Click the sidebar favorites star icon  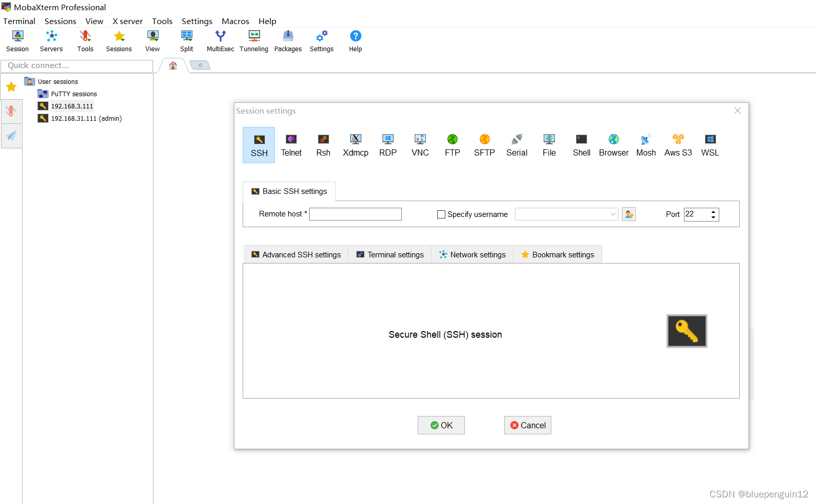coord(11,87)
